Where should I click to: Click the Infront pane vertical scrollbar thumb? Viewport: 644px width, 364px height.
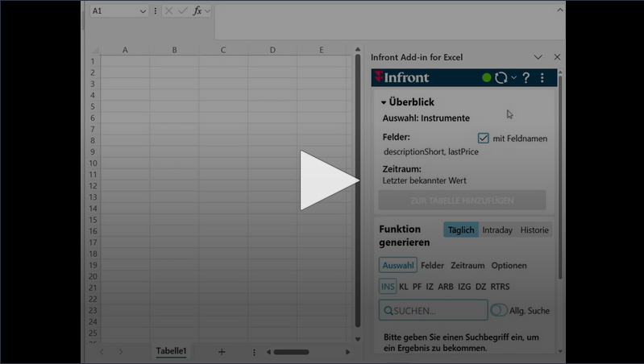coord(560,178)
